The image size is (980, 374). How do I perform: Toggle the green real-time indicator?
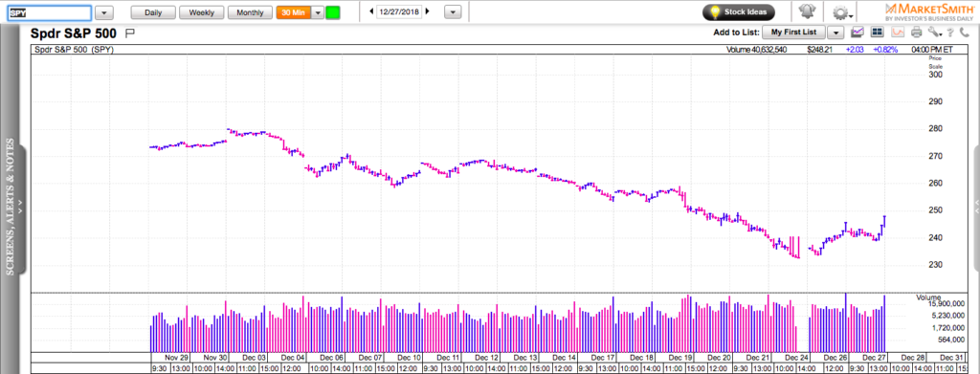tap(333, 12)
